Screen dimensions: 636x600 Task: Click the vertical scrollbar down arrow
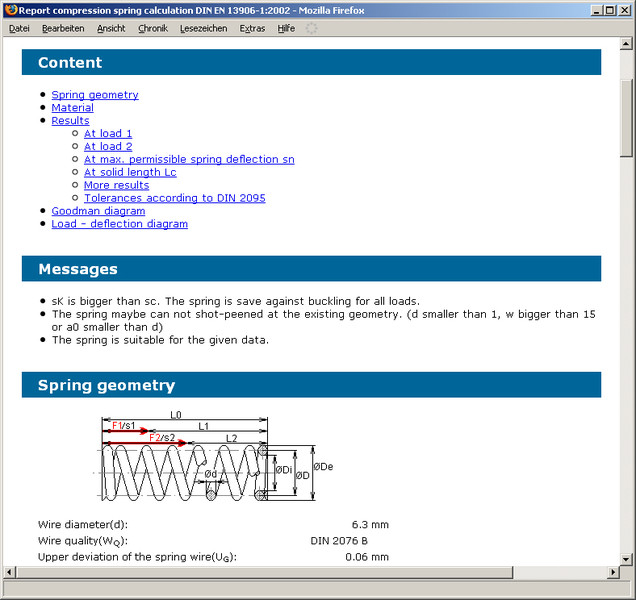[x=626, y=561]
